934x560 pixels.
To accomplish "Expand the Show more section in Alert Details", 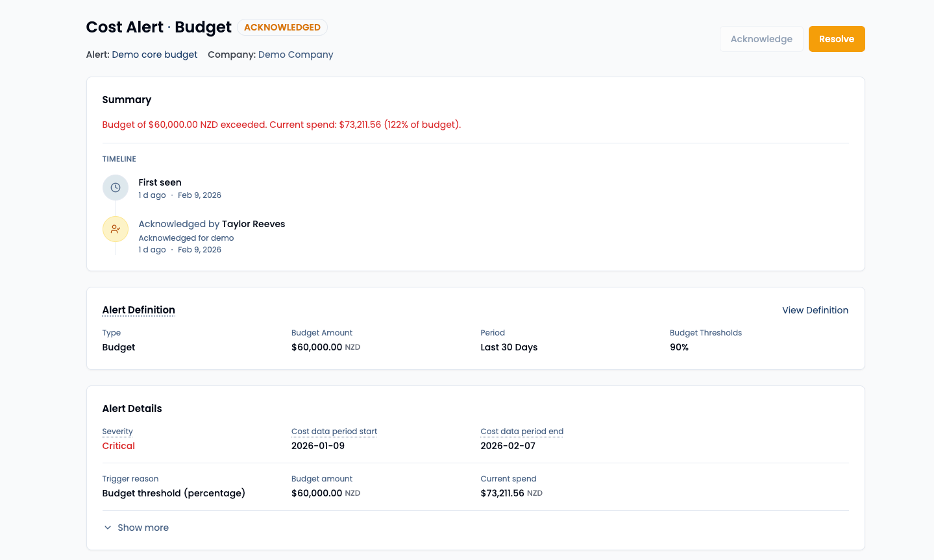I will 143,528.
